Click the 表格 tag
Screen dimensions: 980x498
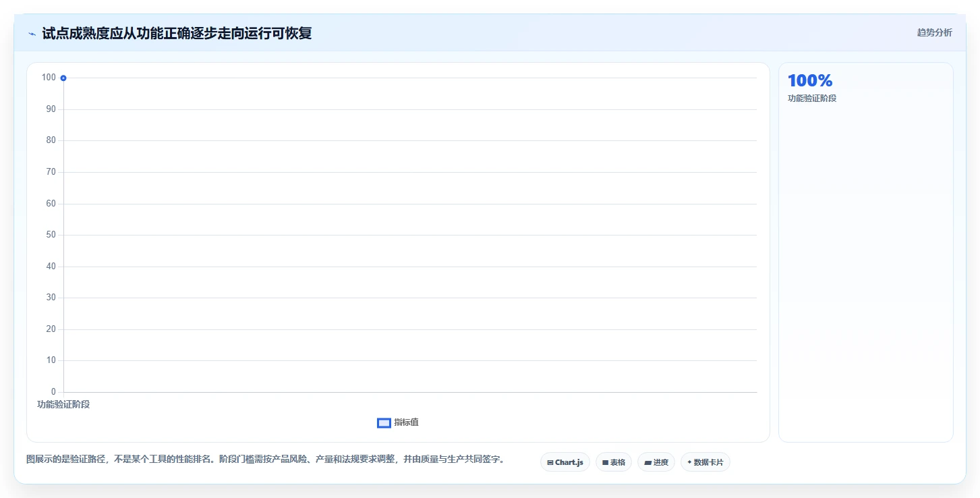(x=614, y=462)
